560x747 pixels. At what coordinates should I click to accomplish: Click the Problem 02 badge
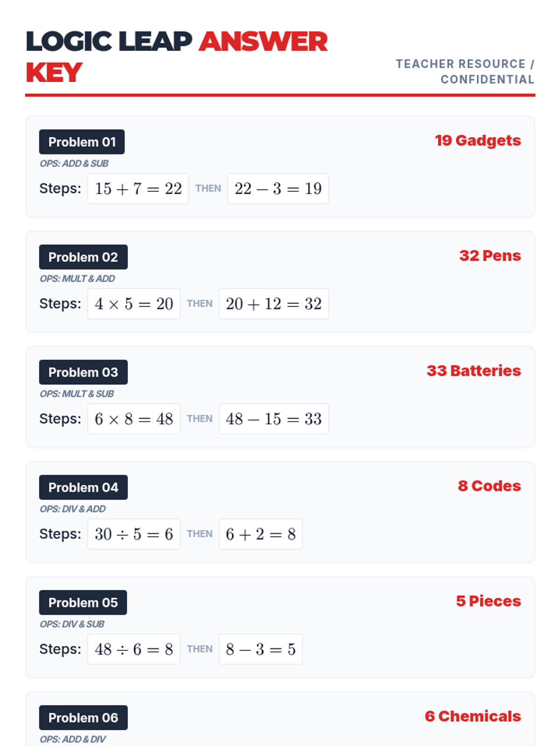point(83,257)
